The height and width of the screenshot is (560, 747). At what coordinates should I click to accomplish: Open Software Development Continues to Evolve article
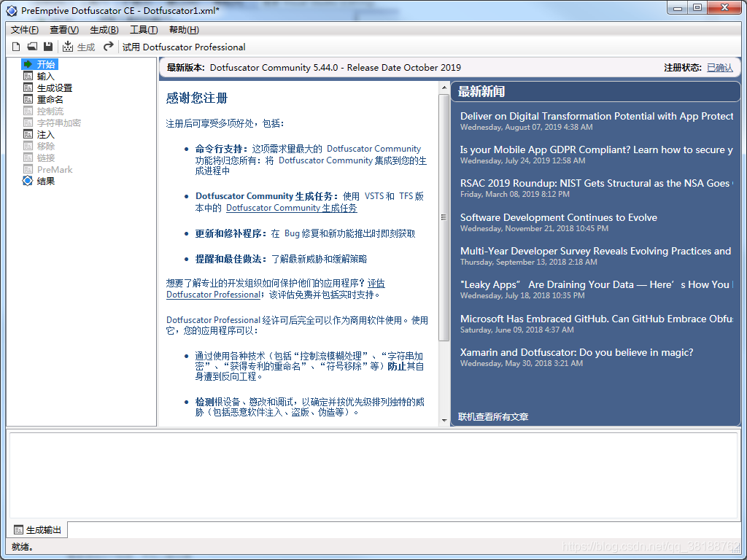tap(558, 217)
